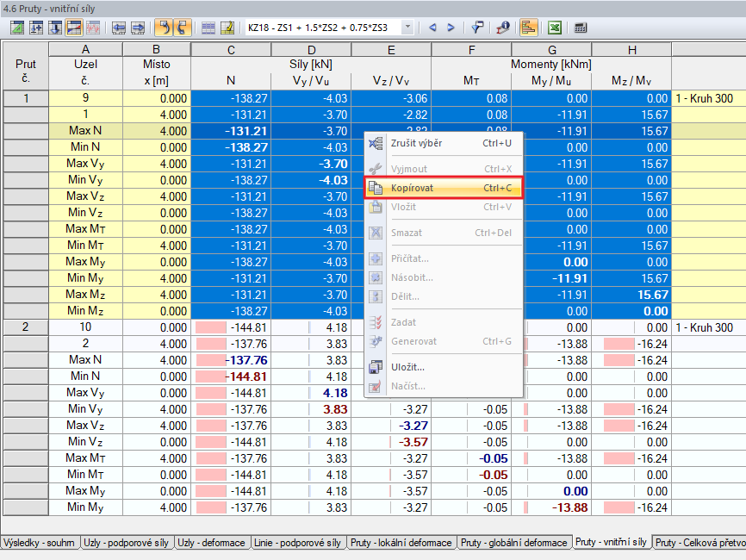The height and width of the screenshot is (560, 746).
Task: Click the back navigation arrow beside the combo box
Action: pos(433,27)
